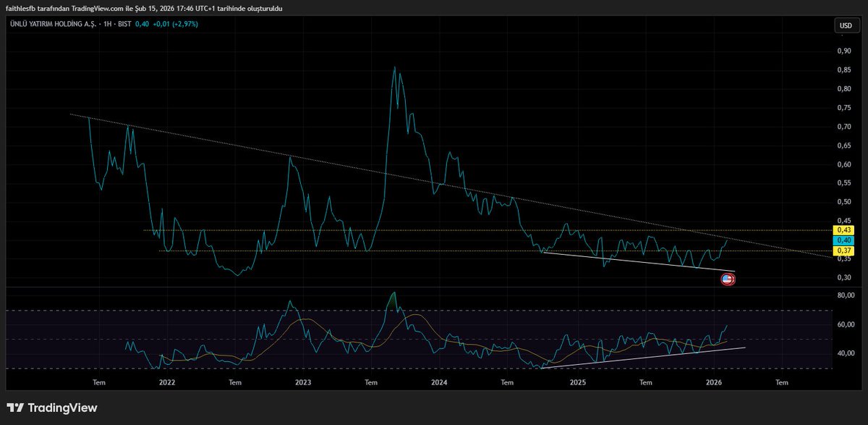Viewport: 868px width, 425px height.
Task: Click the 2022 time axis label
Action: point(166,382)
